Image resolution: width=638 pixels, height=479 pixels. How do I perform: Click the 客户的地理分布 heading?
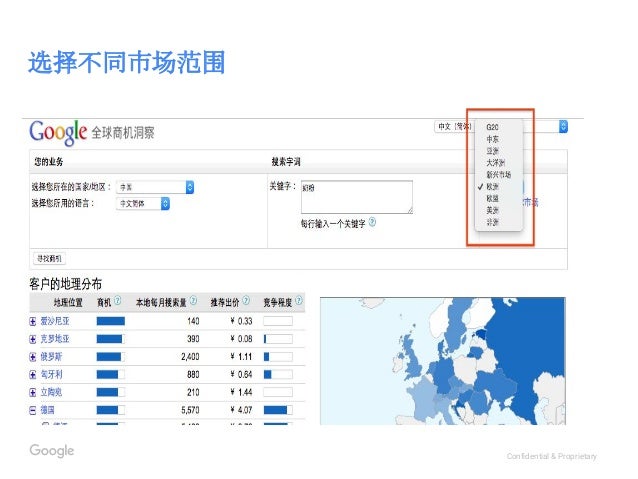66,284
